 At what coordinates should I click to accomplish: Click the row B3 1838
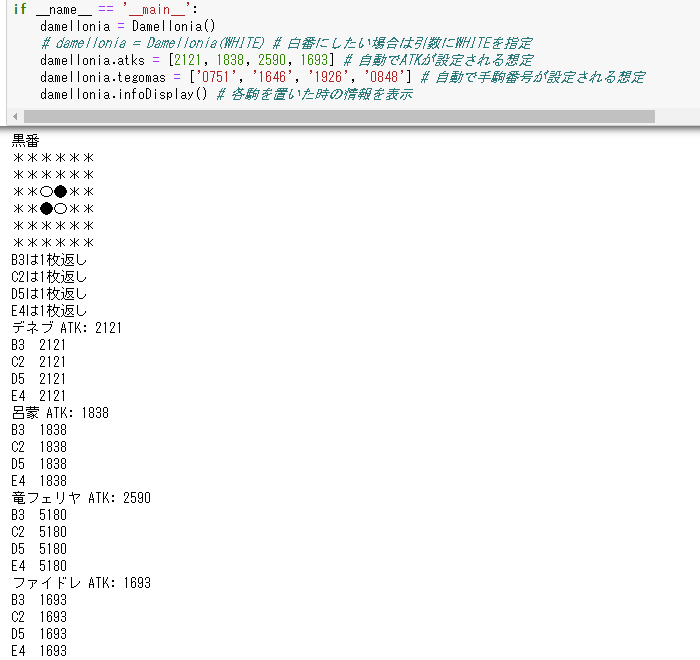39,429
